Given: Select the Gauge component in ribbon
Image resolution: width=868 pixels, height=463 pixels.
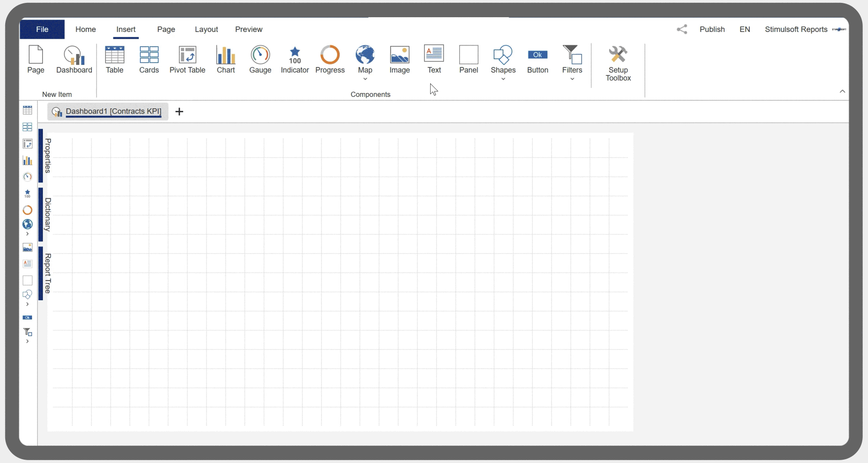Looking at the screenshot, I should [x=260, y=60].
